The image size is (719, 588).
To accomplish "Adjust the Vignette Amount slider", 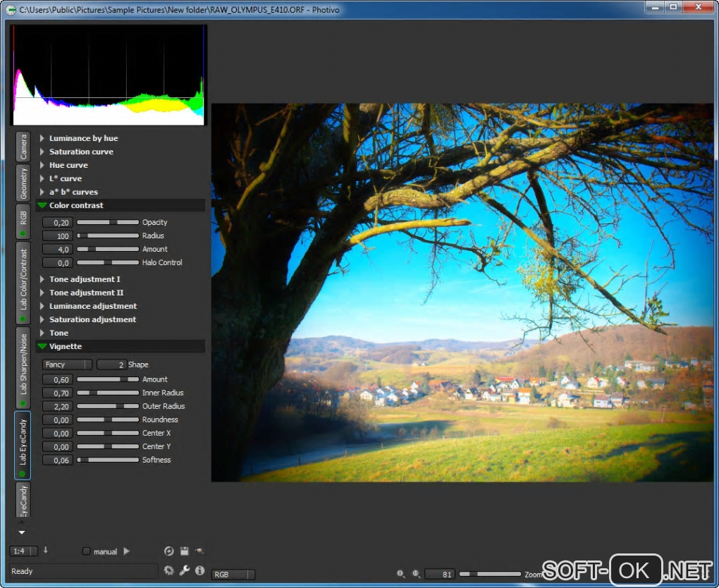I will [x=108, y=379].
